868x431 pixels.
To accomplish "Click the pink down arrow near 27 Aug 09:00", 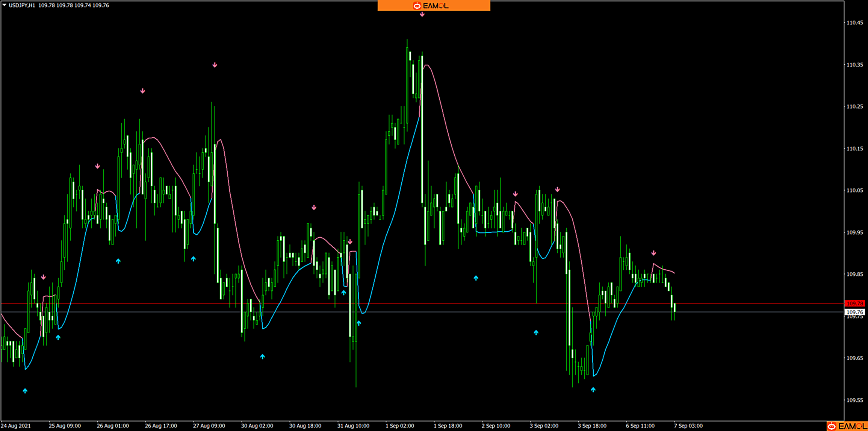I will (x=215, y=65).
